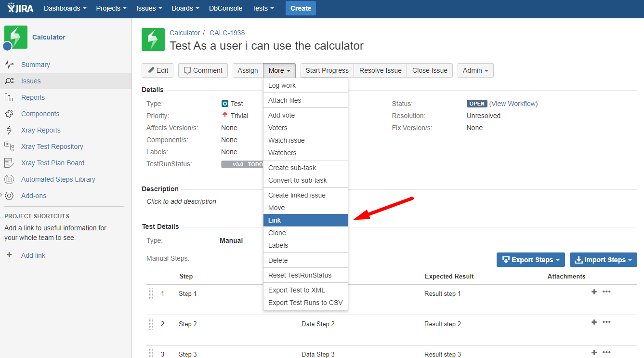Open the Dashboards dropdown menu
Image resolution: width=644 pixels, height=358 pixels.
[65, 8]
